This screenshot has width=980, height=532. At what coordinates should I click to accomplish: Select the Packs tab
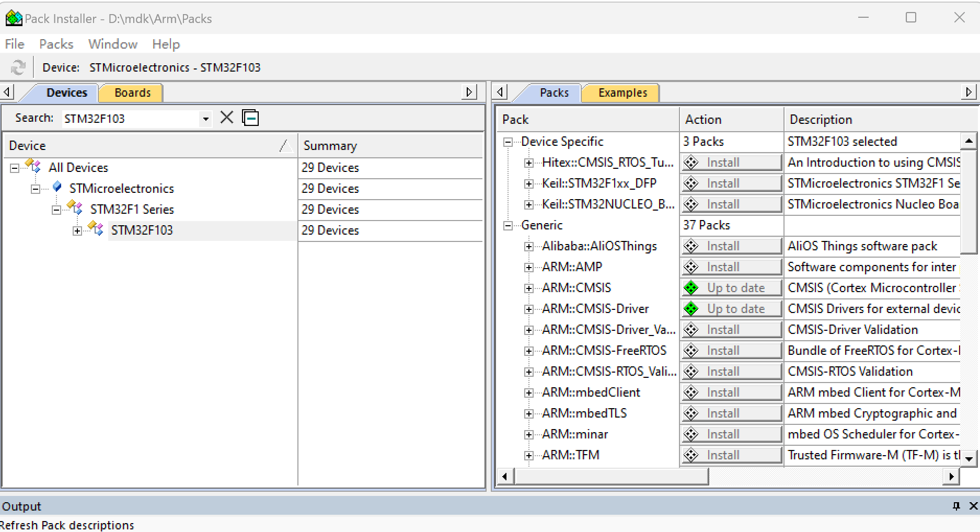[554, 93]
